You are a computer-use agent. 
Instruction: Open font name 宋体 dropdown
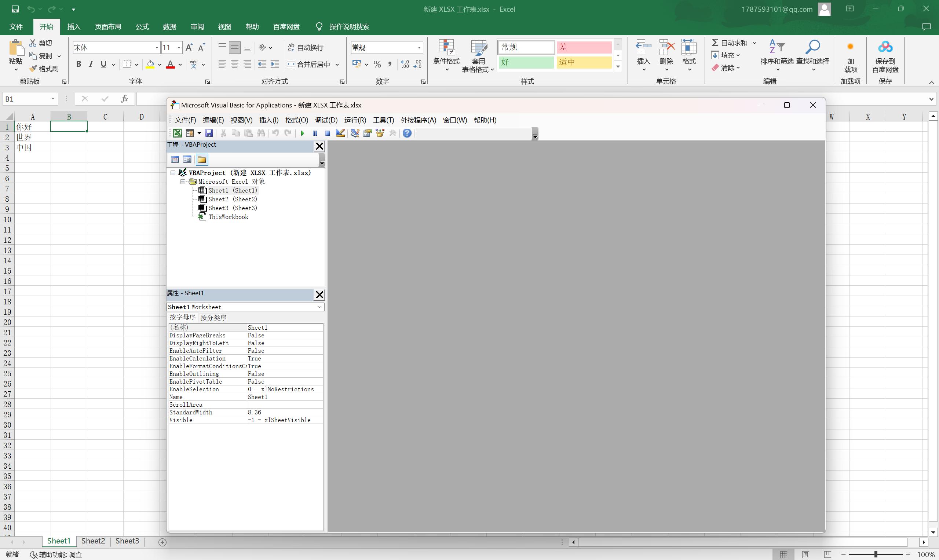(157, 48)
